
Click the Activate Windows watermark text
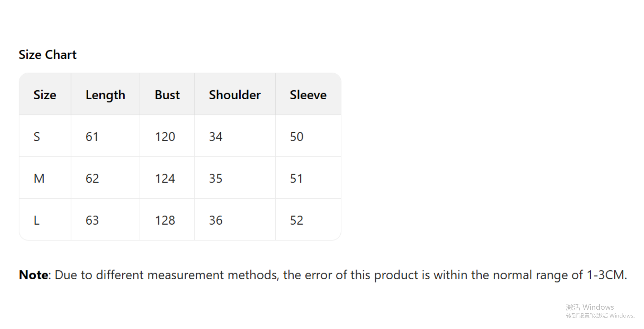[x=590, y=307]
